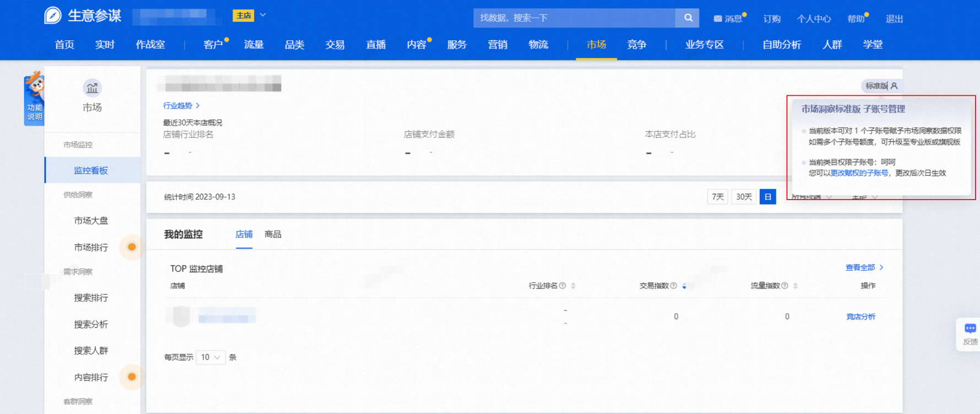Click 查看全部 link with arrow
The width and height of the screenshot is (980, 414).
point(864,267)
